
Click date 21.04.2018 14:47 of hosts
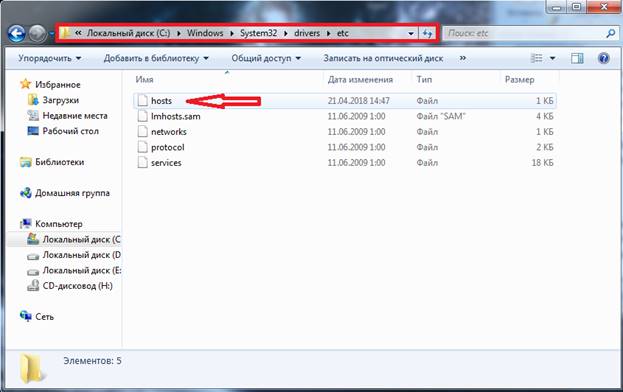(358, 101)
